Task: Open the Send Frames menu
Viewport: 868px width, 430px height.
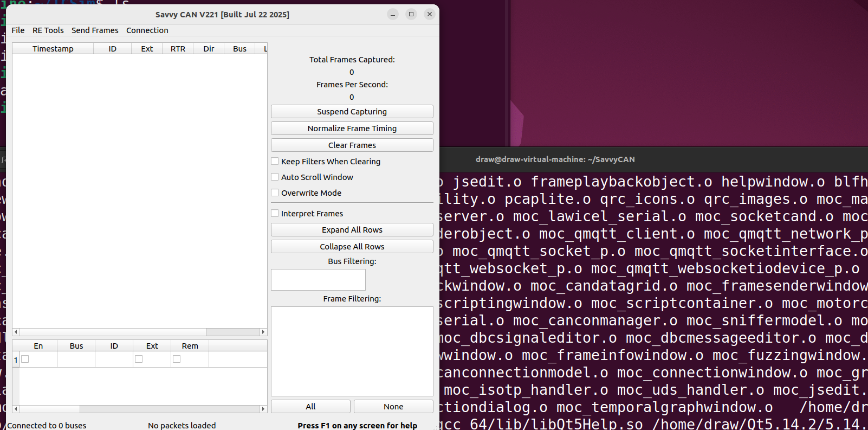Action: (x=95, y=30)
